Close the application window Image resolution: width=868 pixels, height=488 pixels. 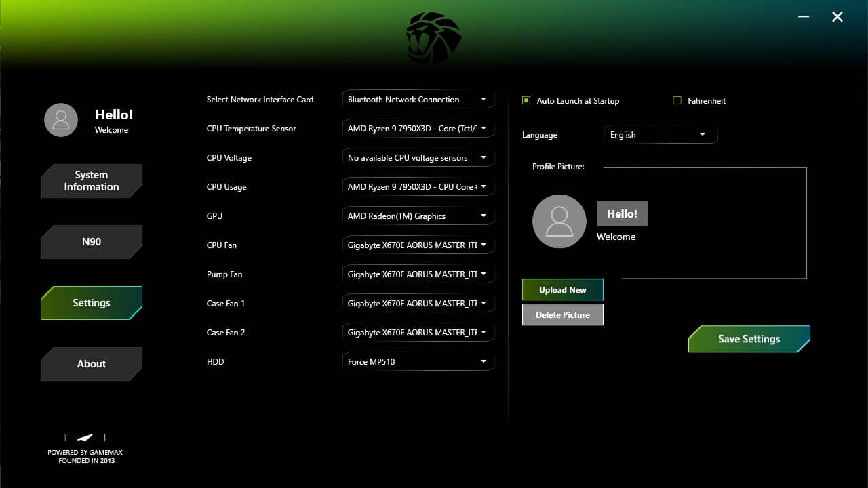coord(837,17)
